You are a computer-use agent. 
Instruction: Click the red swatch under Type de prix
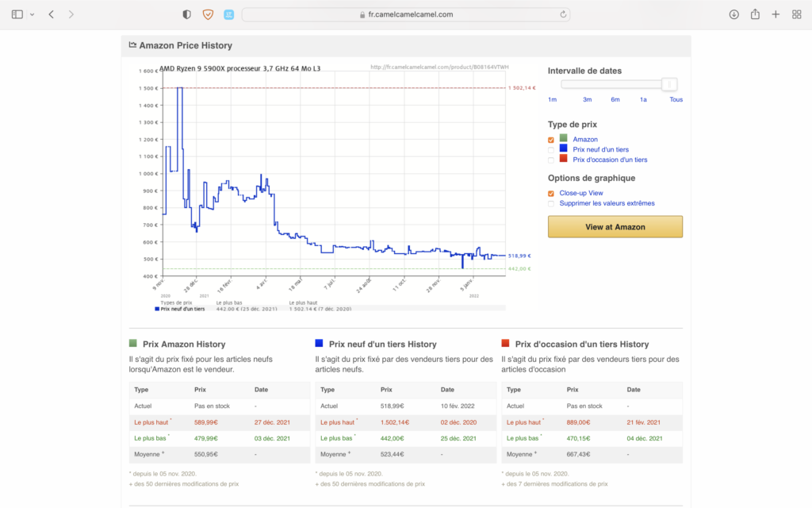(564, 158)
